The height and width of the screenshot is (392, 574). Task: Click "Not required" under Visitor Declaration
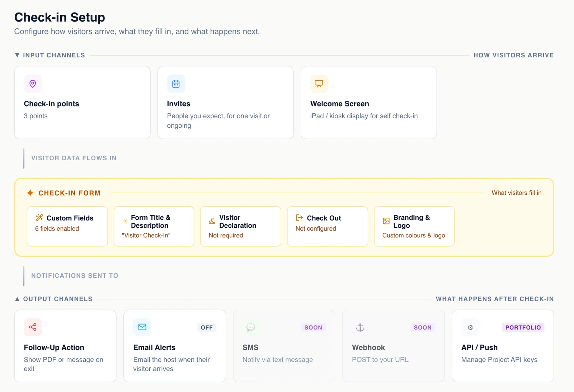pyautogui.click(x=226, y=235)
